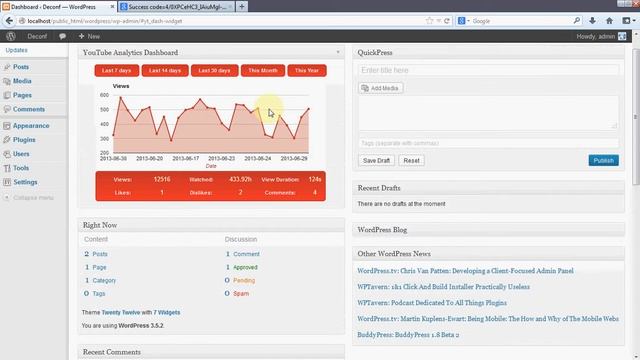This screenshot has width=640, height=360.
Task: Open the Twenty Twelve theme link
Action: pyautogui.click(x=121, y=312)
